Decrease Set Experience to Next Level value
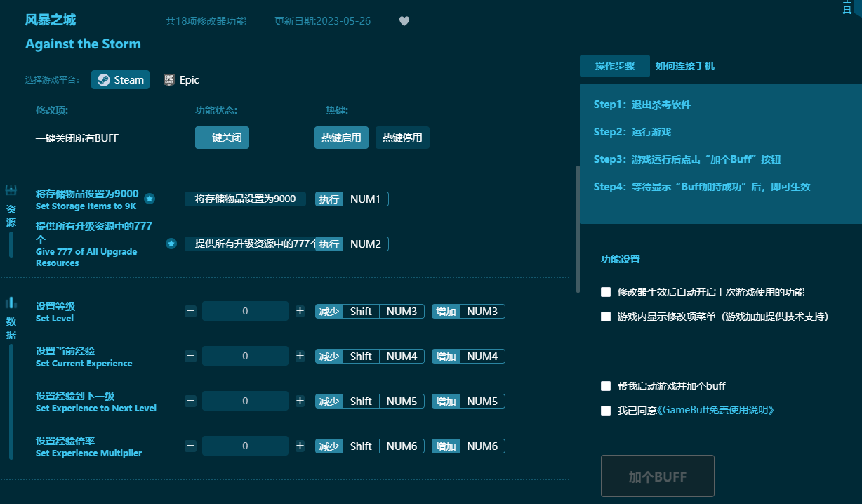 point(191,401)
